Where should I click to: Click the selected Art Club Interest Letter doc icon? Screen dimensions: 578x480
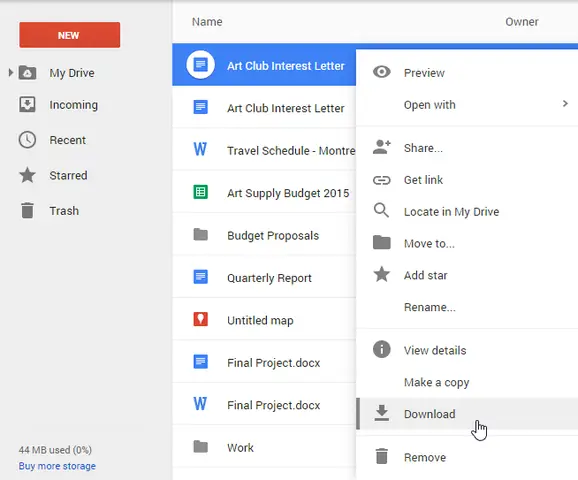tap(201, 65)
